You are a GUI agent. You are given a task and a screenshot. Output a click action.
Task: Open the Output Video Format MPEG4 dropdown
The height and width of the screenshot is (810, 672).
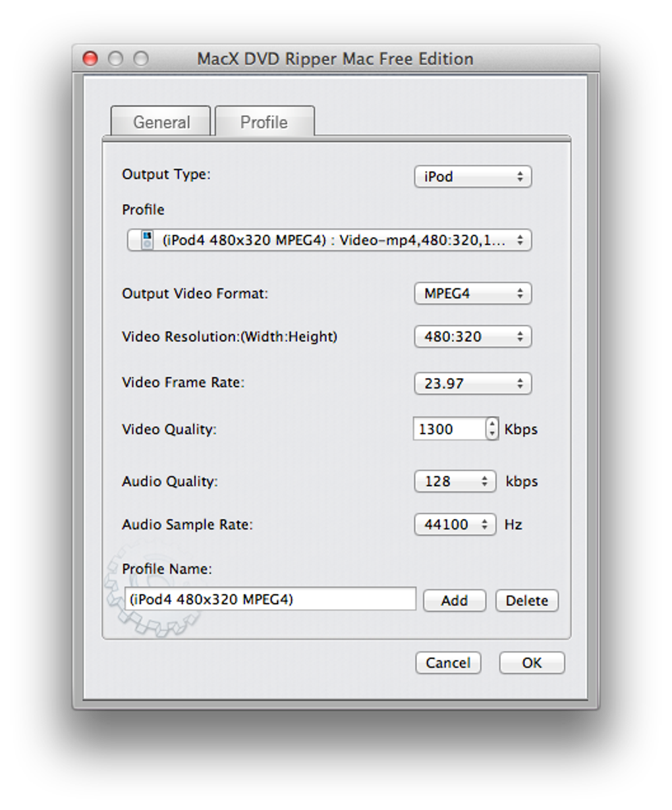[472, 294]
